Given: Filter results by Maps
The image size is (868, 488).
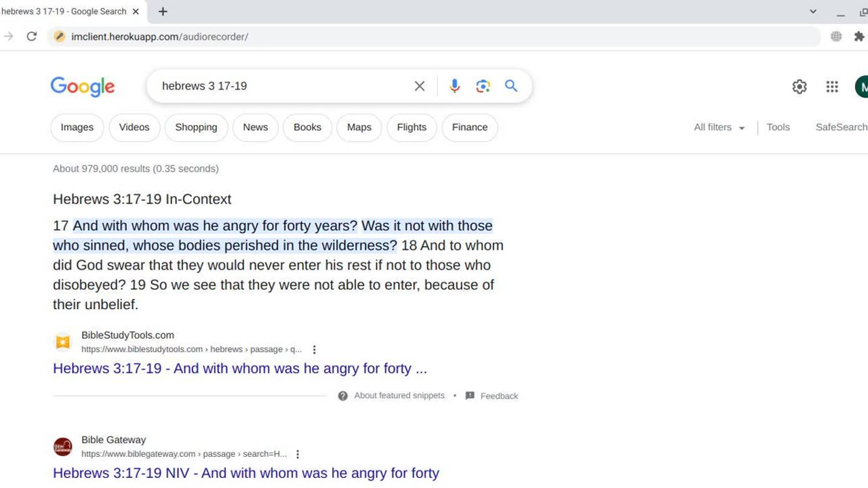Looking at the screenshot, I should pos(359,127).
